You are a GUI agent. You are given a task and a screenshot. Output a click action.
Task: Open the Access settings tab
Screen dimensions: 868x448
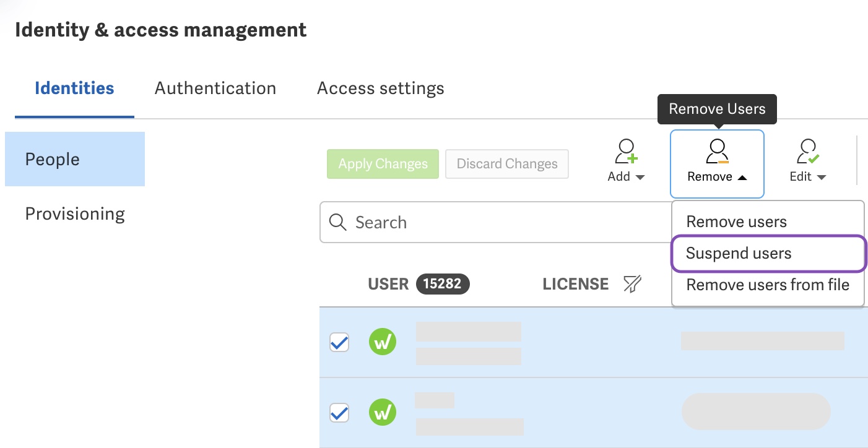pyautogui.click(x=380, y=88)
